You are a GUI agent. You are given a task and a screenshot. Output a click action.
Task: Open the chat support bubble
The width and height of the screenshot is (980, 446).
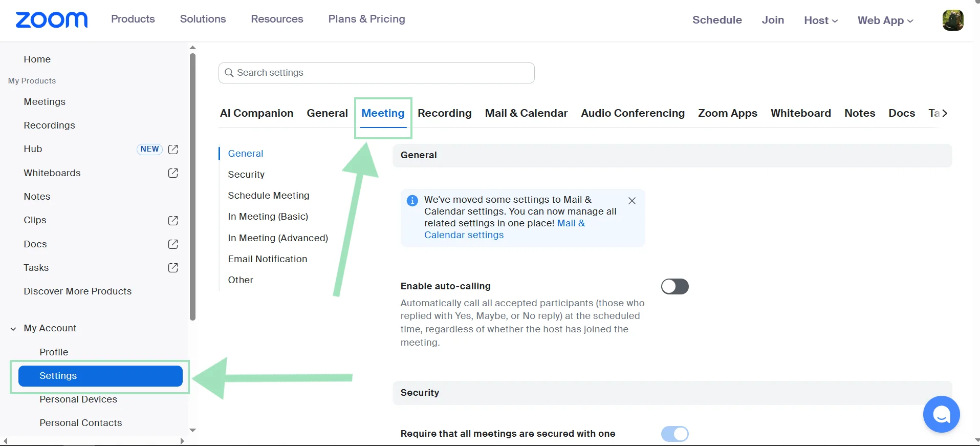click(x=941, y=414)
